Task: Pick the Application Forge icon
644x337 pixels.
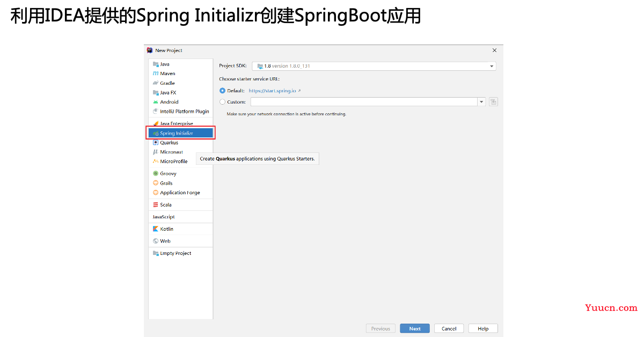Action: point(156,193)
